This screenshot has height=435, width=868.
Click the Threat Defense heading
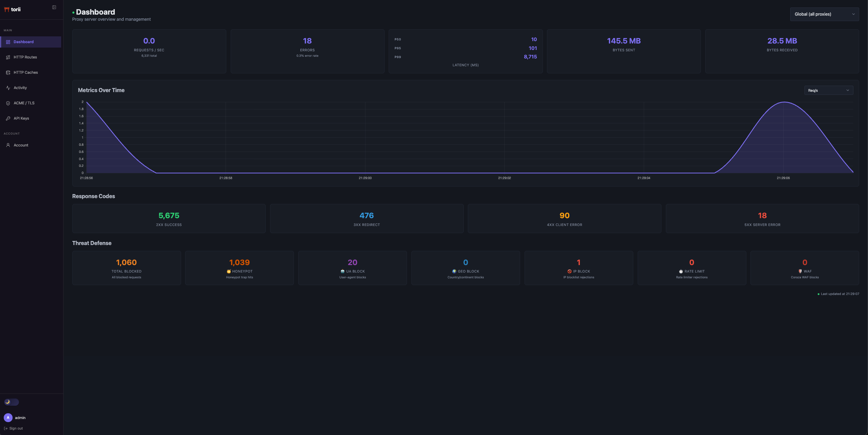click(x=92, y=243)
